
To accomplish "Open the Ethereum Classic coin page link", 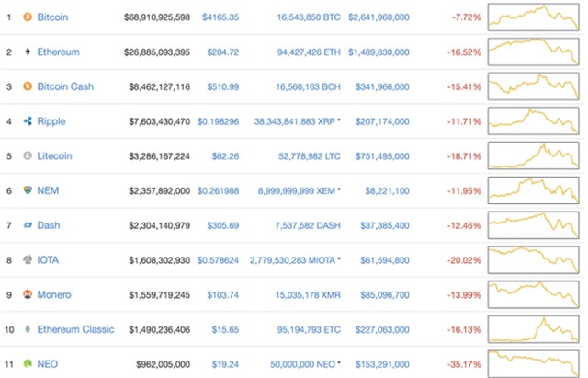I will 75,329.
